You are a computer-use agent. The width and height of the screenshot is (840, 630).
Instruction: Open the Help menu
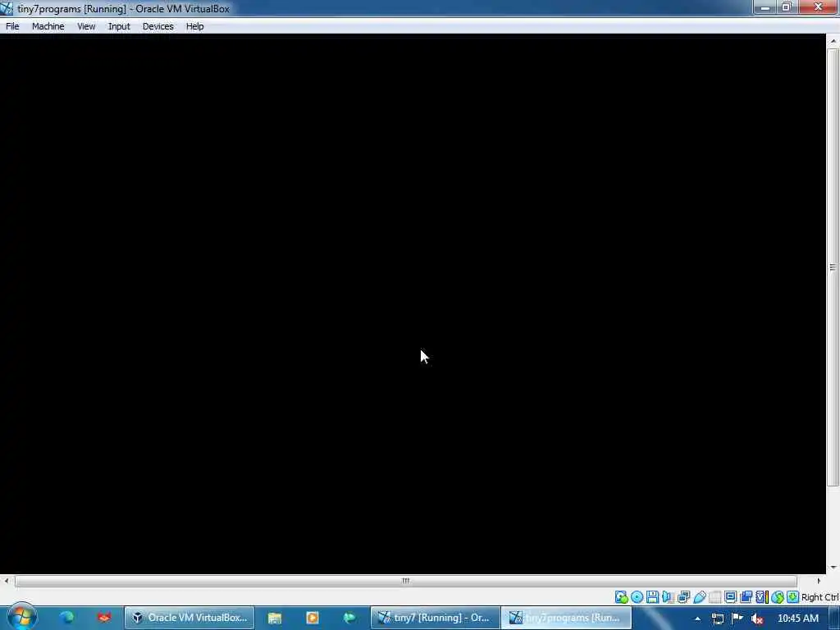coord(194,26)
